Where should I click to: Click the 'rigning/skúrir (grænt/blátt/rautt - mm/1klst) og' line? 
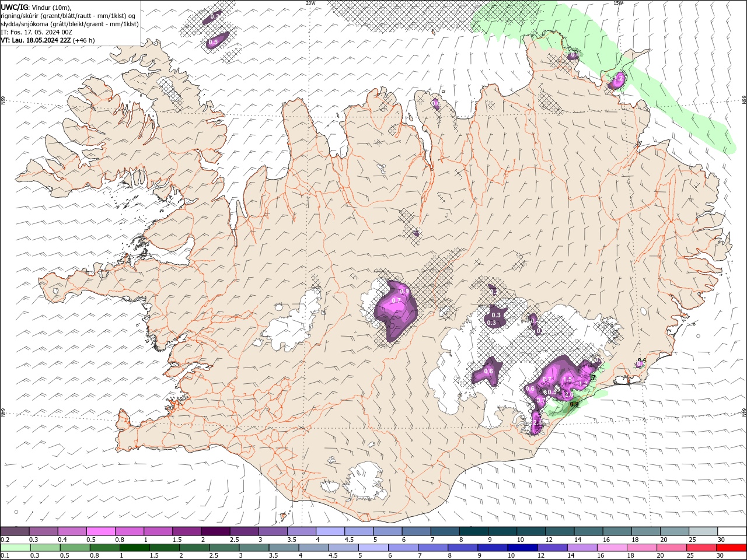tap(68, 16)
